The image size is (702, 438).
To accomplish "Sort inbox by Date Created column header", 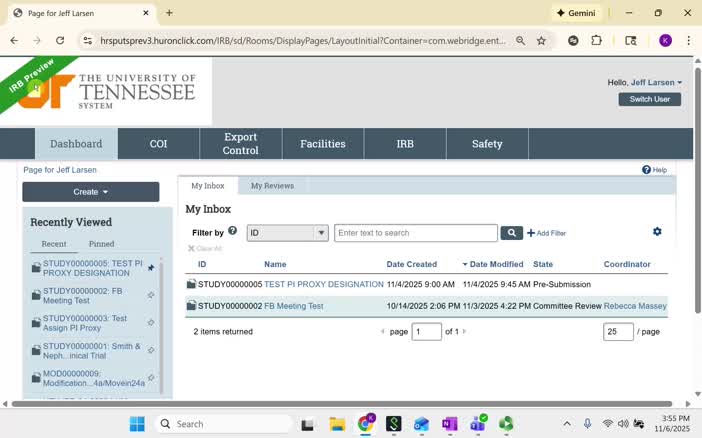I will (x=411, y=264).
